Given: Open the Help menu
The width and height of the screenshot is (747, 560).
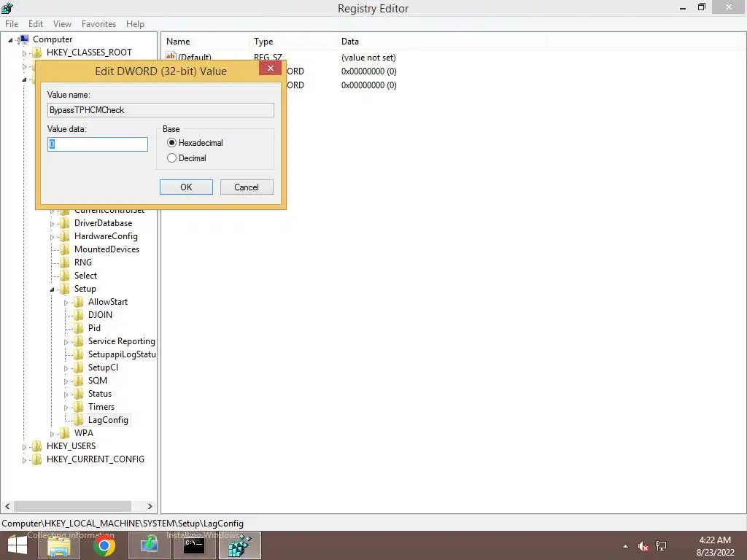Looking at the screenshot, I should [135, 24].
